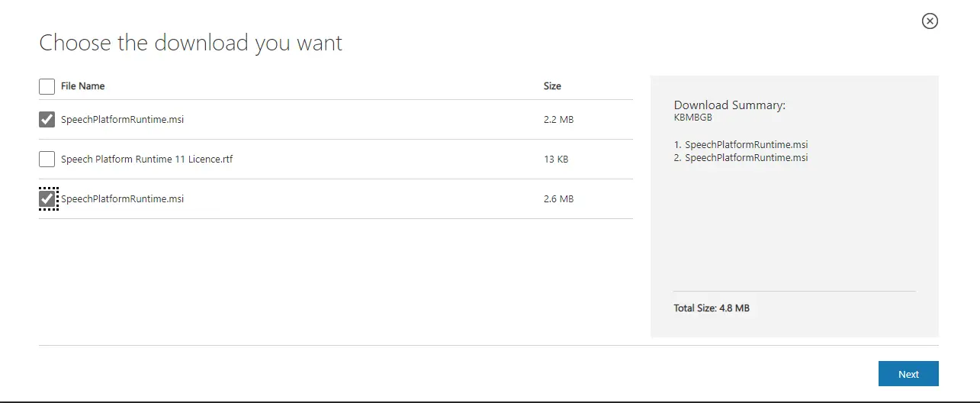This screenshot has height=403, width=980.
Task: Click the Choose the download you want title
Action: point(191,43)
